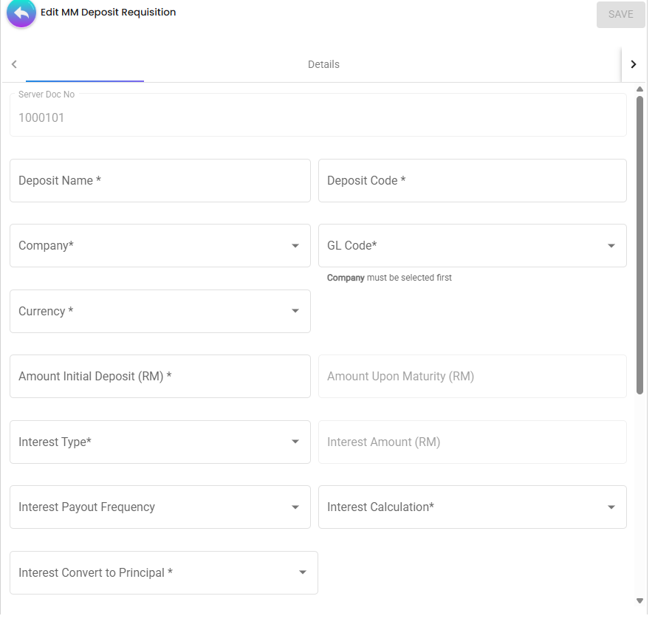Click the SAVE button

click(621, 14)
